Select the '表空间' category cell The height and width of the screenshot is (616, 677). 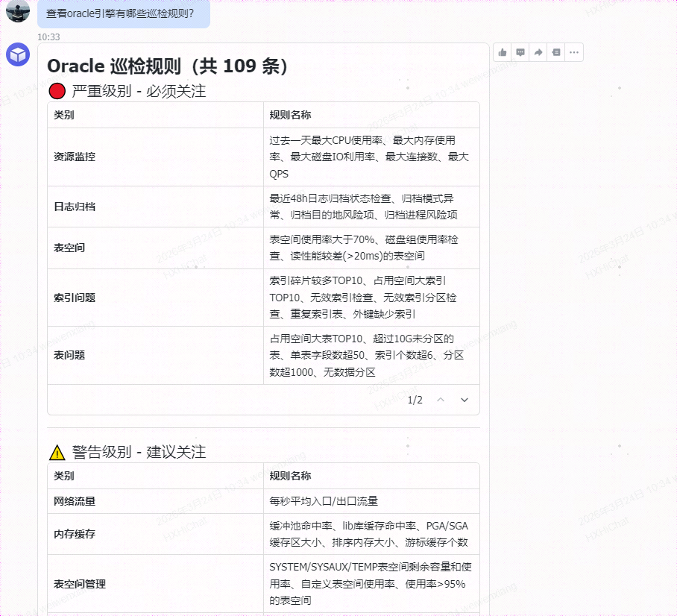pos(155,248)
